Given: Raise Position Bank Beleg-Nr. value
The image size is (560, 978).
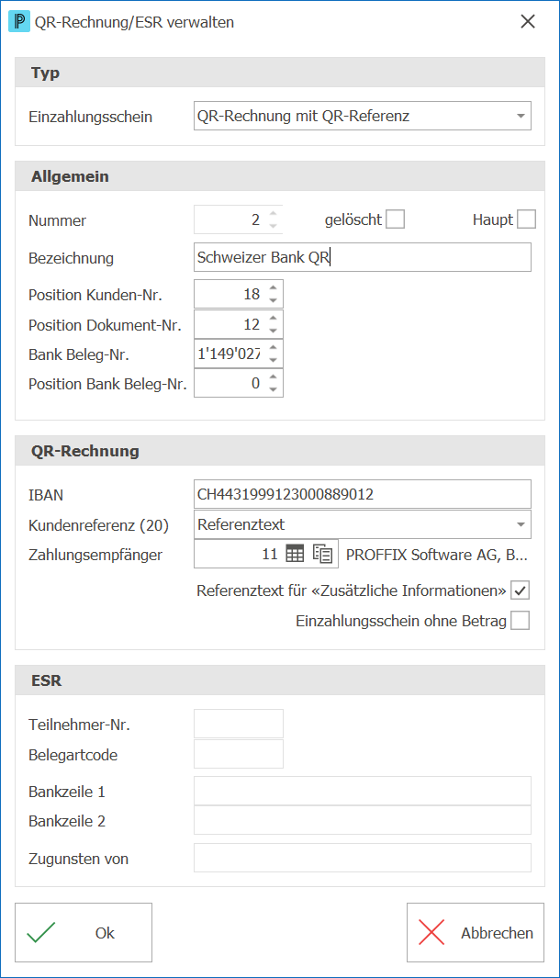Looking at the screenshot, I should [274, 377].
